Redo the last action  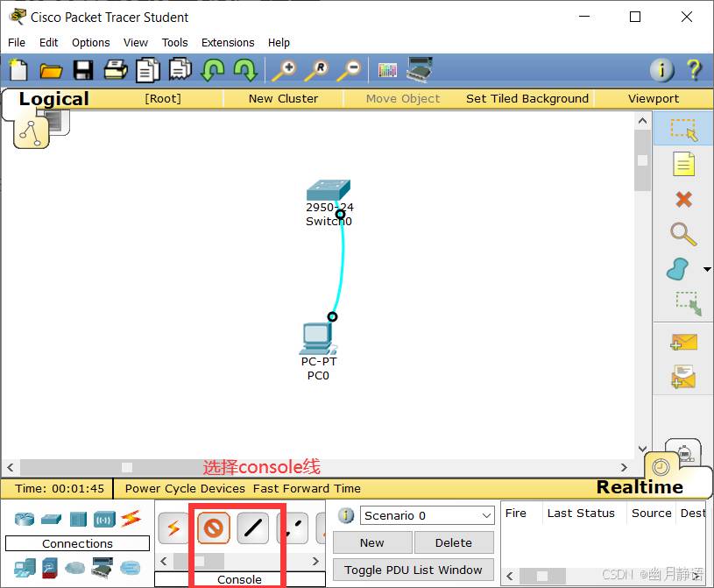[245, 71]
